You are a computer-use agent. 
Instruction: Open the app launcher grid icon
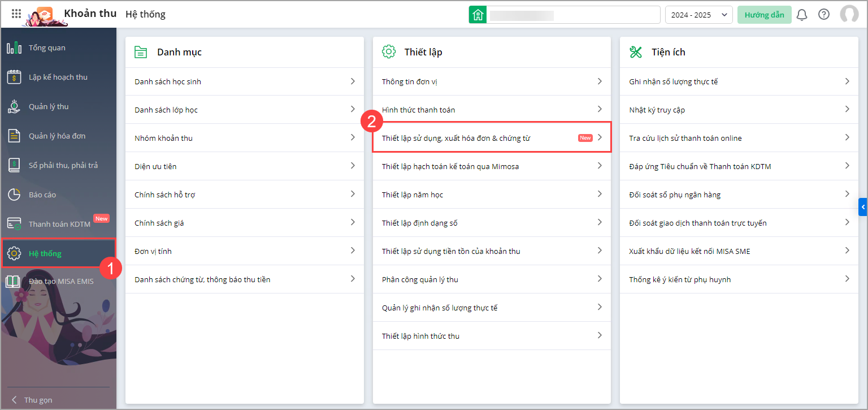[16, 14]
